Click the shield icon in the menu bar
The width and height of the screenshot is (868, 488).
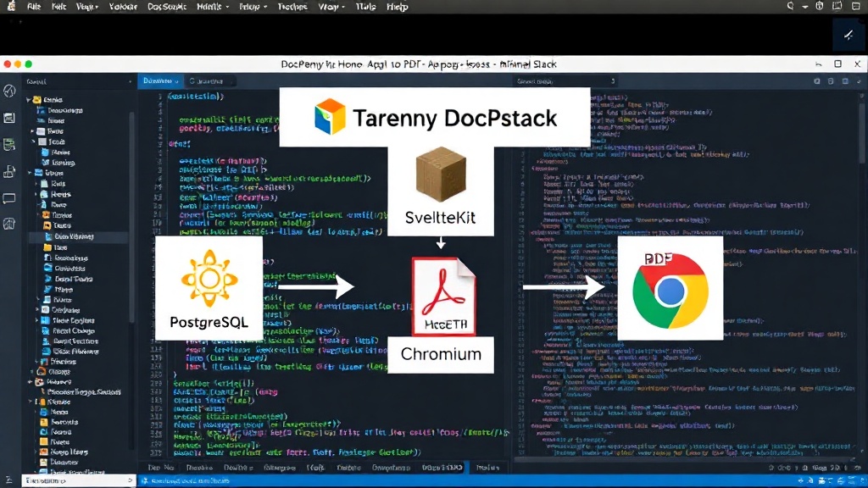coord(820,6)
